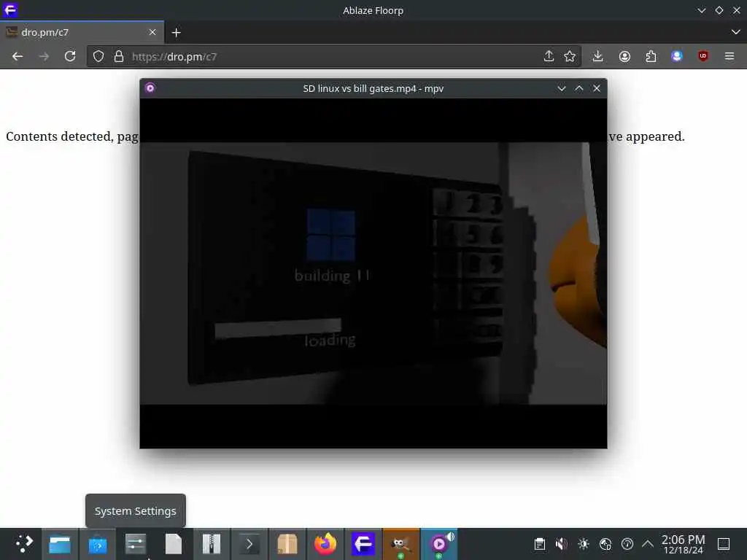The width and height of the screenshot is (747, 560).
Task: Expand the hidden system tray icons
Action: pyautogui.click(x=647, y=543)
